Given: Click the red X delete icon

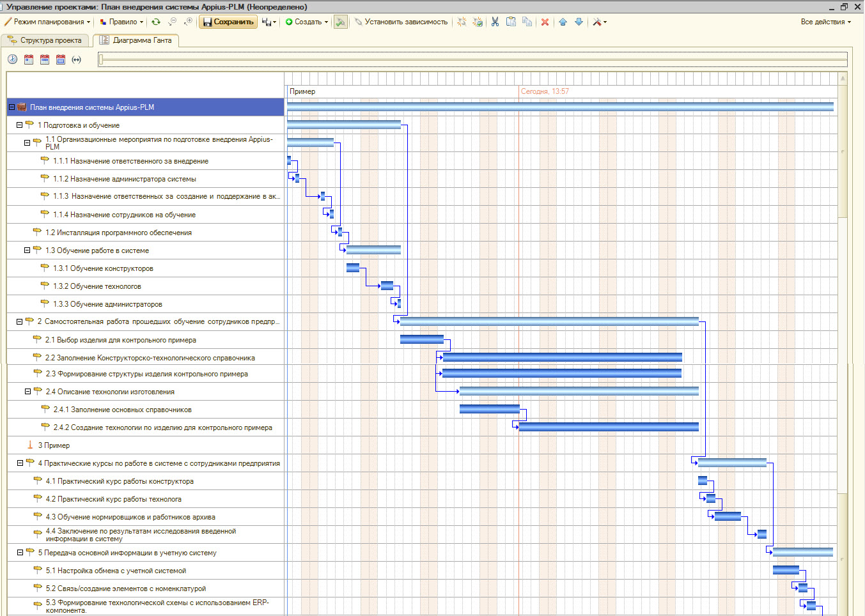Looking at the screenshot, I should 545,22.
